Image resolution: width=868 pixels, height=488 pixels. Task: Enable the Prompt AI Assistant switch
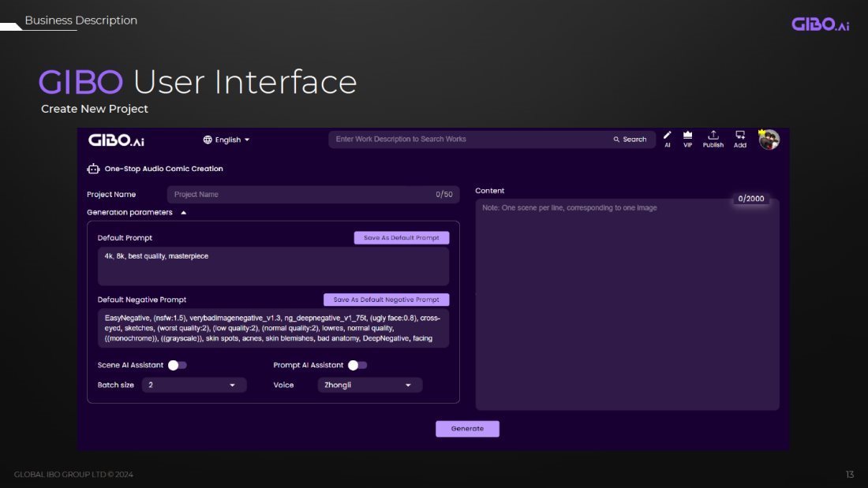tap(357, 365)
